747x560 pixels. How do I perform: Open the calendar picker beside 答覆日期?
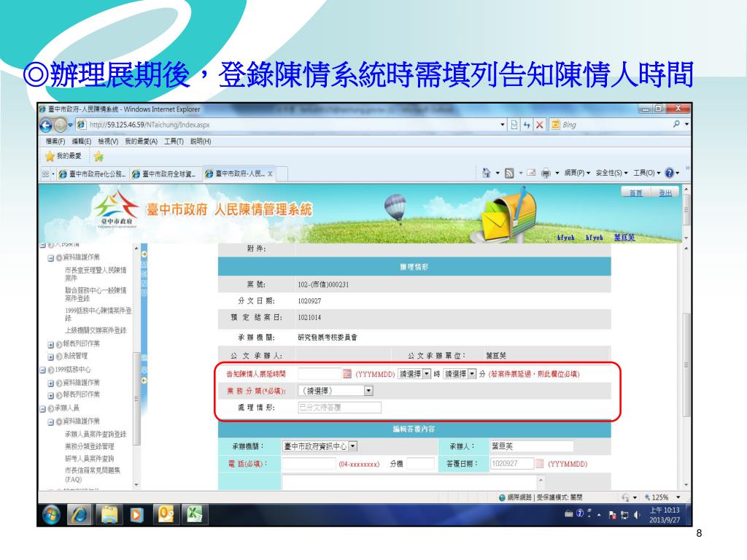(x=540, y=463)
